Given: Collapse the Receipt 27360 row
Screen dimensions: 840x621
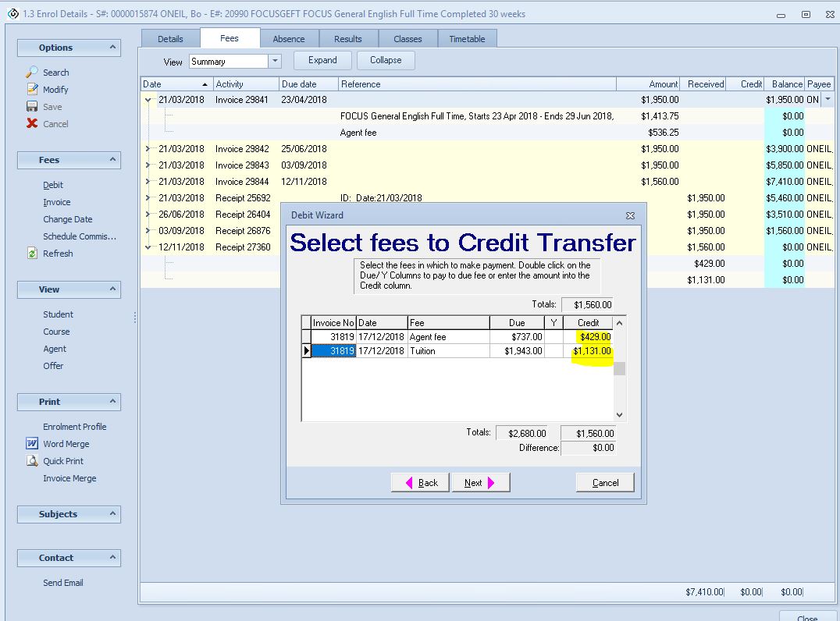Looking at the screenshot, I should click(148, 247).
